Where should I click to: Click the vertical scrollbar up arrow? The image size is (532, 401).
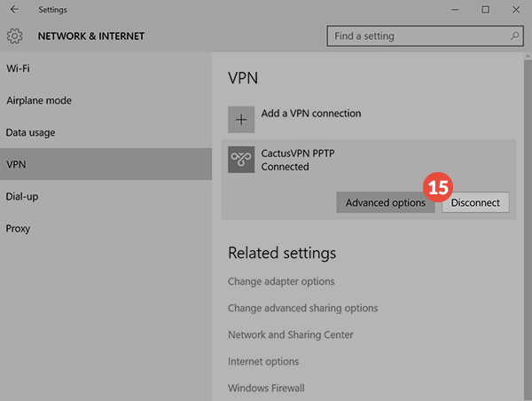pyautogui.click(x=528, y=57)
